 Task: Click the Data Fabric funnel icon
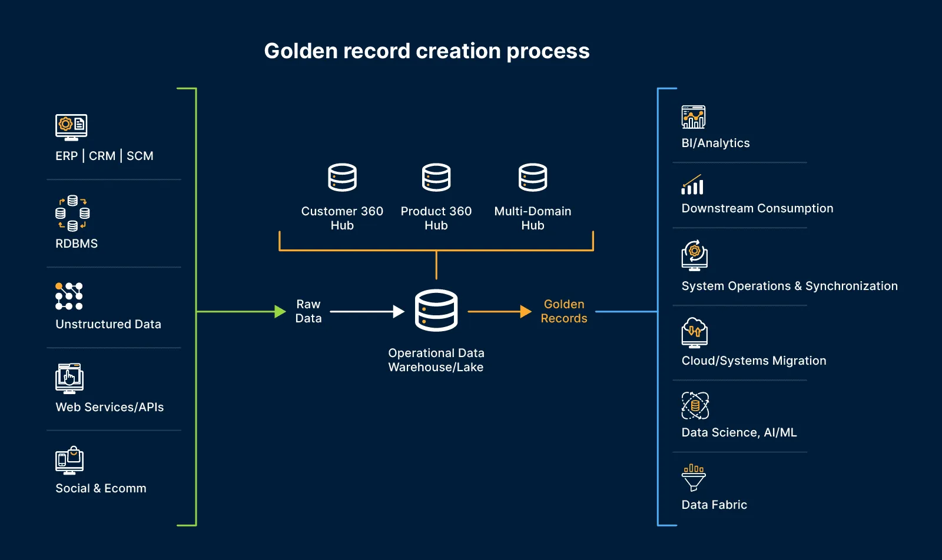coord(694,478)
